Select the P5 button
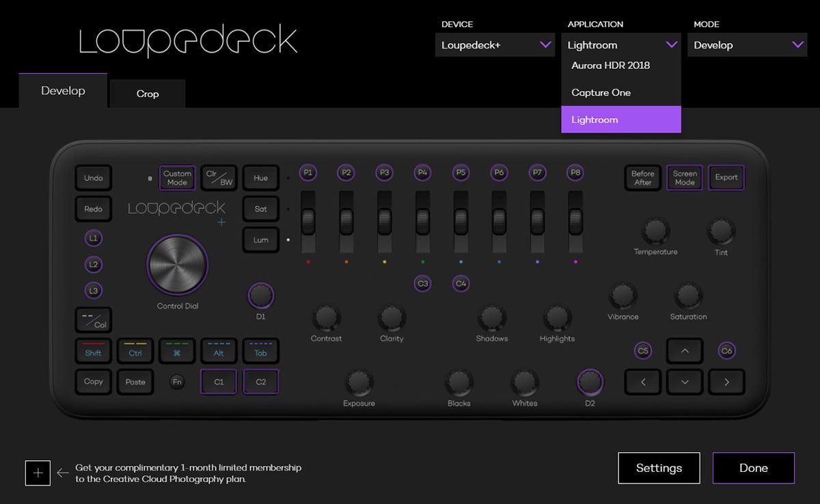Viewport: 820px width, 504px height. pos(461,173)
